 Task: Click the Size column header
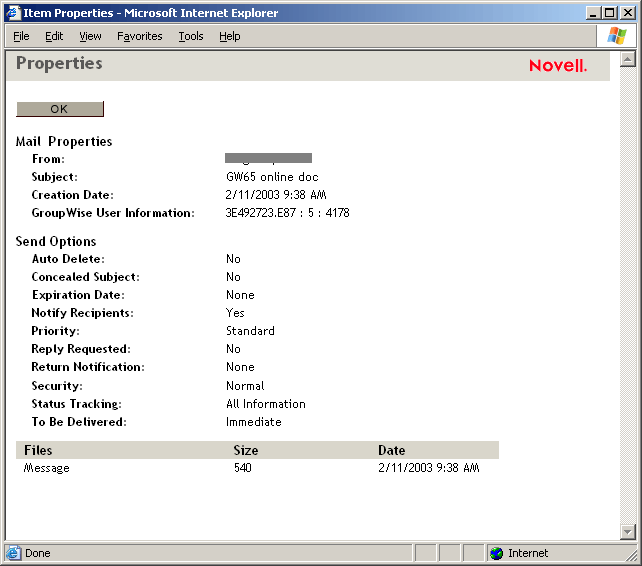(x=246, y=451)
